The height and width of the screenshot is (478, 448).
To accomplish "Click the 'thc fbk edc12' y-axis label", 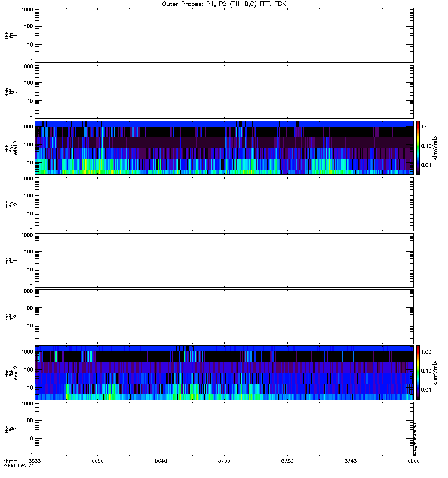I will [x=11, y=372].
